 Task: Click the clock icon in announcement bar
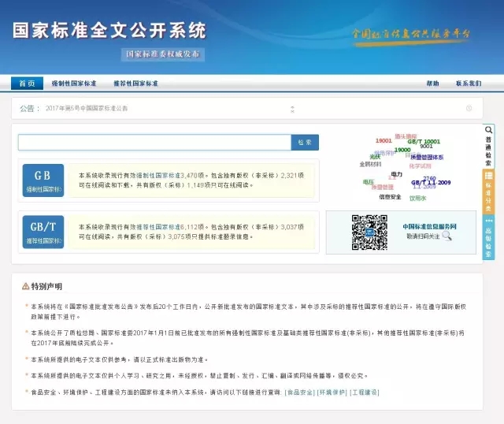tap(469, 108)
